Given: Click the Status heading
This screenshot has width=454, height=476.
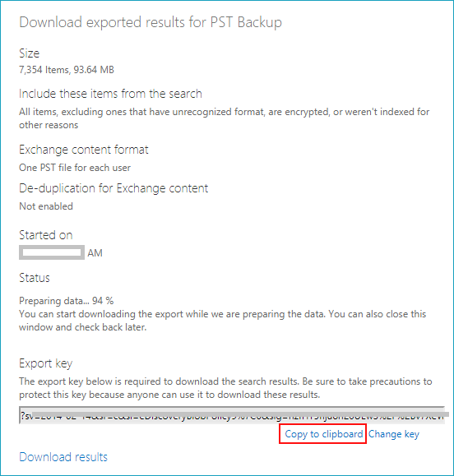Looking at the screenshot, I should 35,278.
